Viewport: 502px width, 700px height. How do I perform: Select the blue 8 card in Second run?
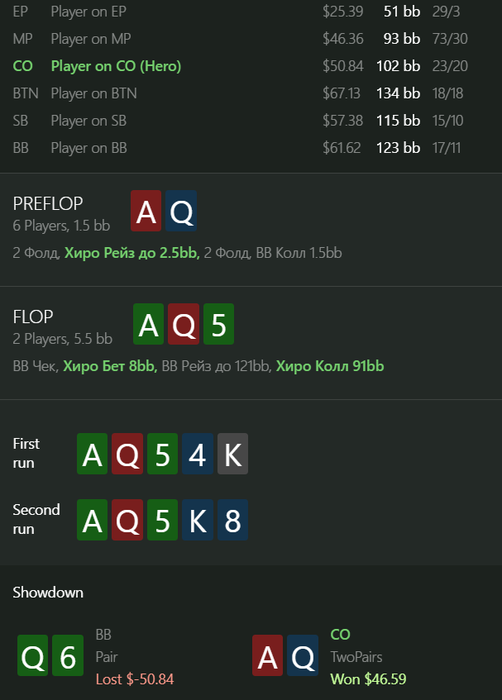click(x=233, y=520)
